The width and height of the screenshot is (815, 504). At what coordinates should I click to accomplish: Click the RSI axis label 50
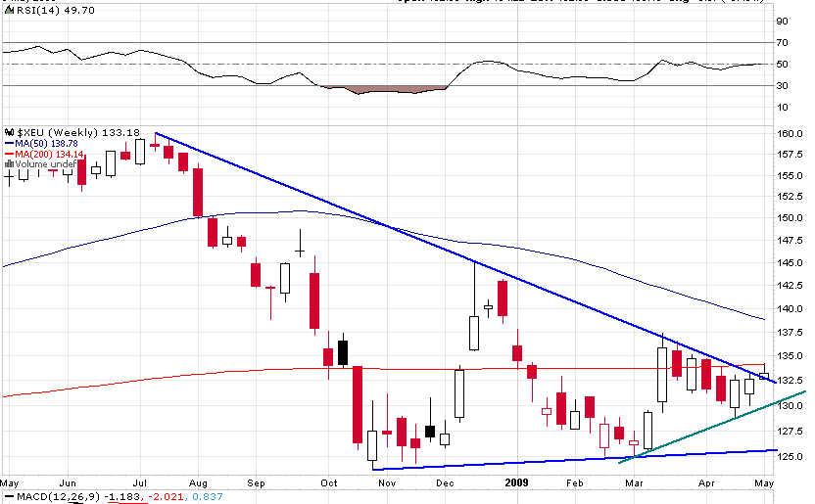click(x=782, y=65)
